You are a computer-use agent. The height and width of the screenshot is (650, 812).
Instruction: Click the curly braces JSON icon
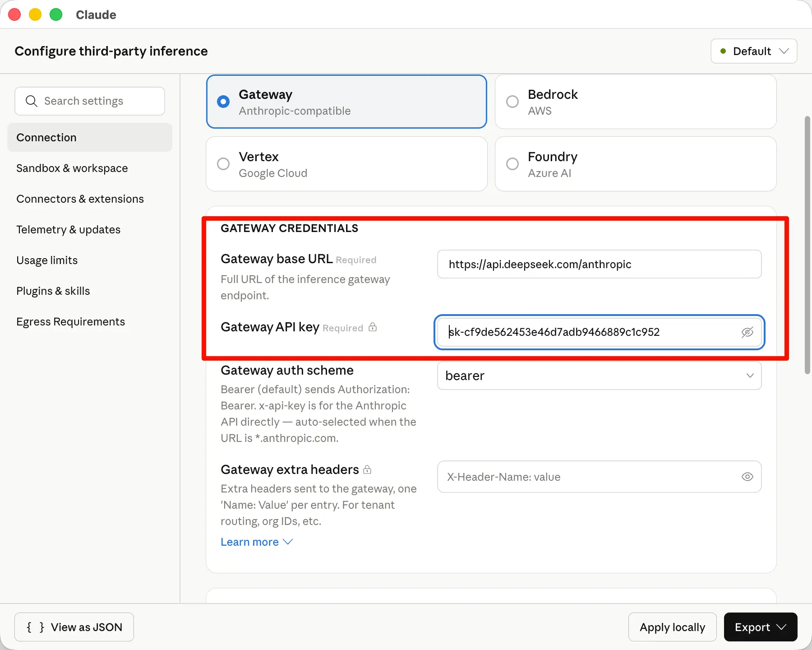(x=35, y=627)
